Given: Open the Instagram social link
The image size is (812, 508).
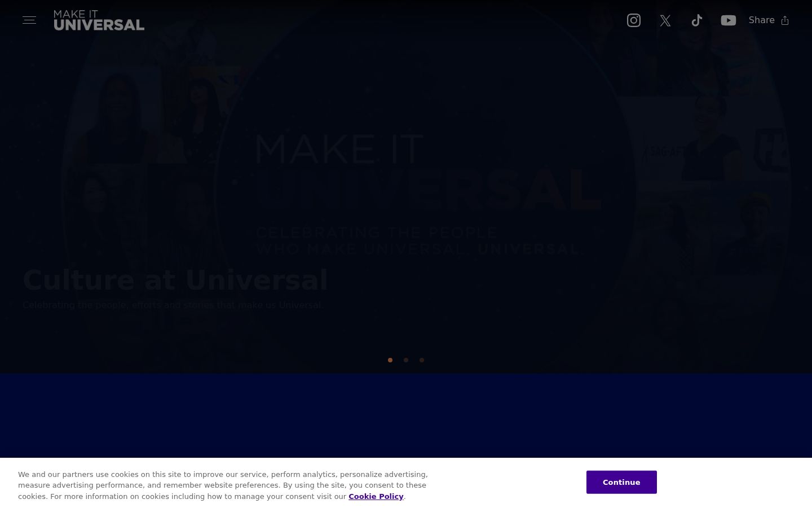Looking at the screenshot, I should (x=634, y=20).
